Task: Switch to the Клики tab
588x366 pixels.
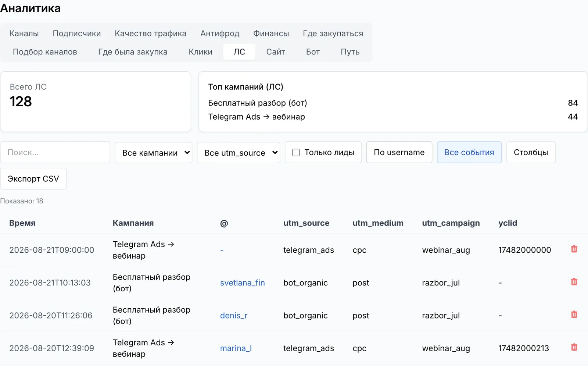Action: pos(200,52)
